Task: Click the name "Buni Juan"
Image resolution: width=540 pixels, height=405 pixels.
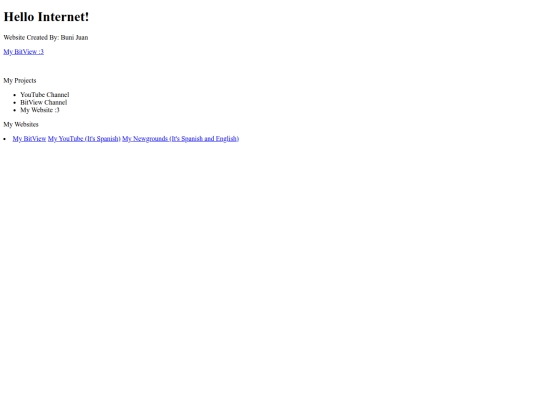Action: pos(74,37)
